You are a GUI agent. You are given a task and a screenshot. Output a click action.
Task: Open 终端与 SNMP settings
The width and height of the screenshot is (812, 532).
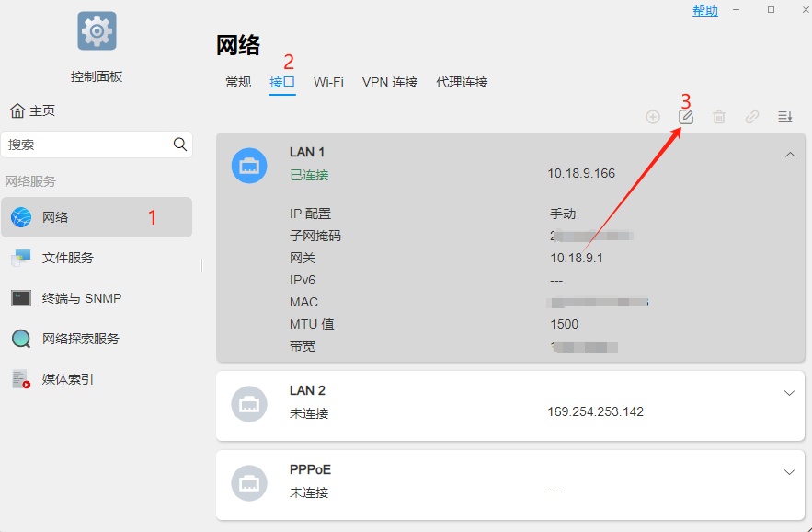click(x=97, y=298)
